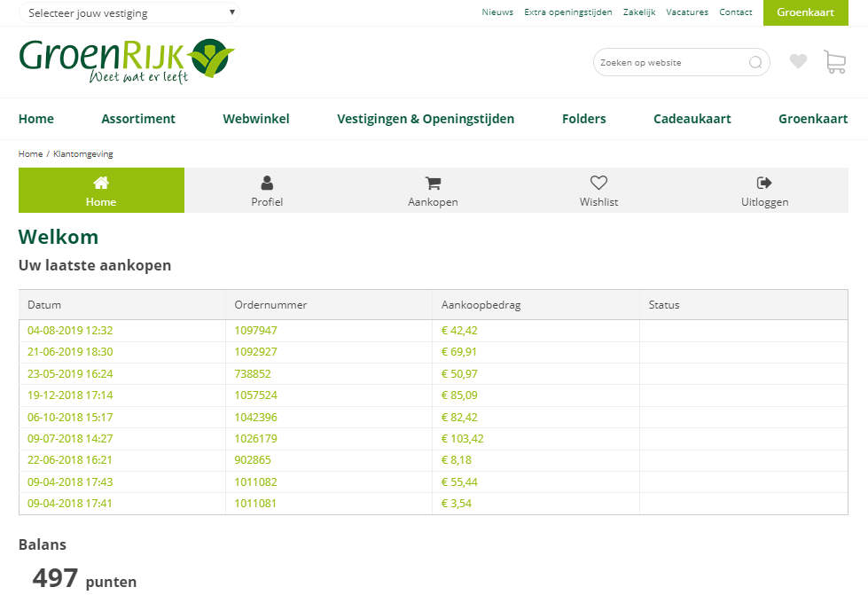Select the Uitloggen tab to log out
Viewport: 868px width, 595px height.
pyautogui.click(x=764, y=191)
